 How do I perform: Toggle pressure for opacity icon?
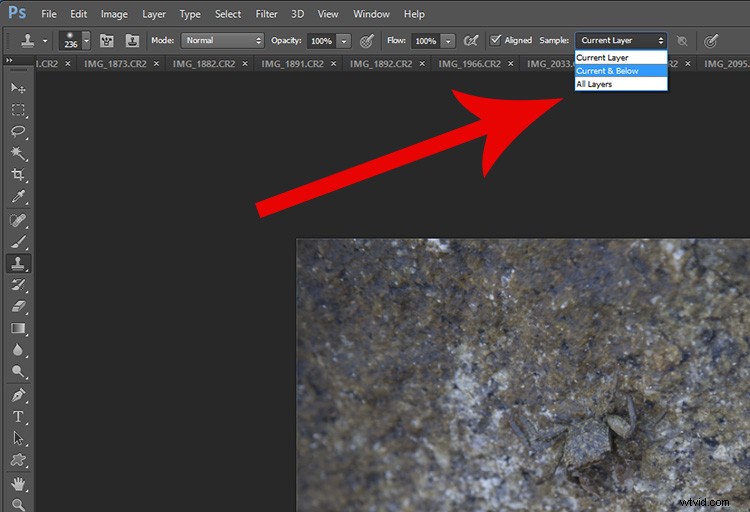(x=366, y=41)
